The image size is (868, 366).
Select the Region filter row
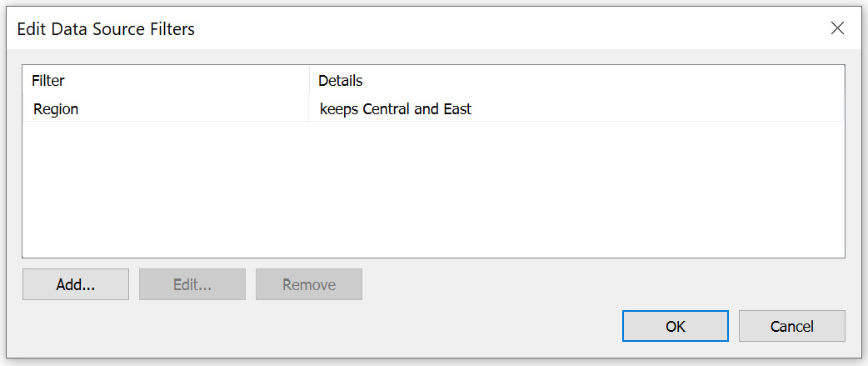pyautogui.click(x=433, y=108)
